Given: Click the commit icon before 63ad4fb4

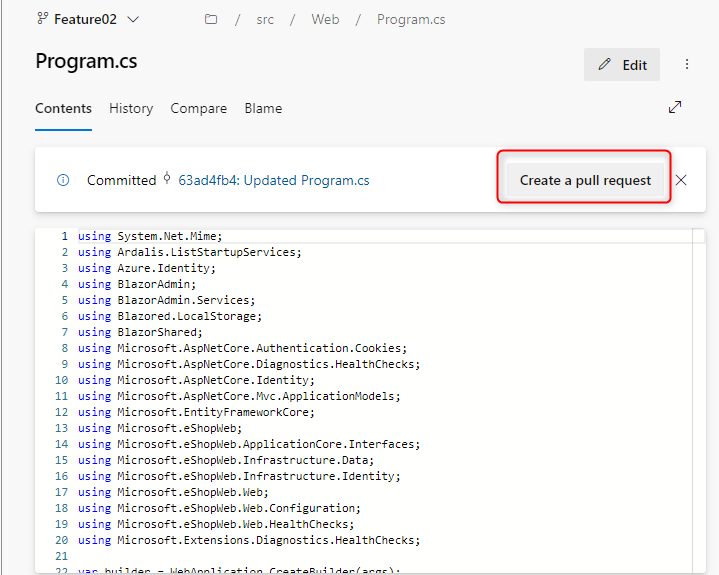Looking at the screenshot, I should tap(167, 180).
